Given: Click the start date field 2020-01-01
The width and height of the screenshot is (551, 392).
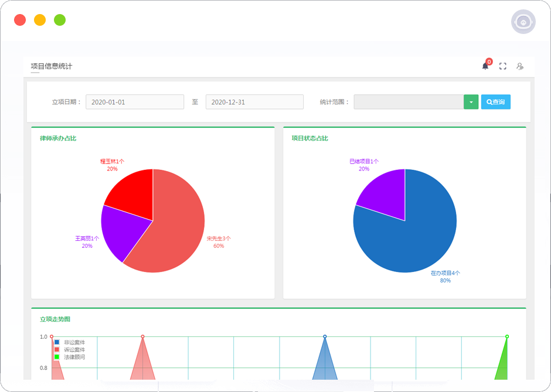Looking at the screenshot, I should pos(135,102).
